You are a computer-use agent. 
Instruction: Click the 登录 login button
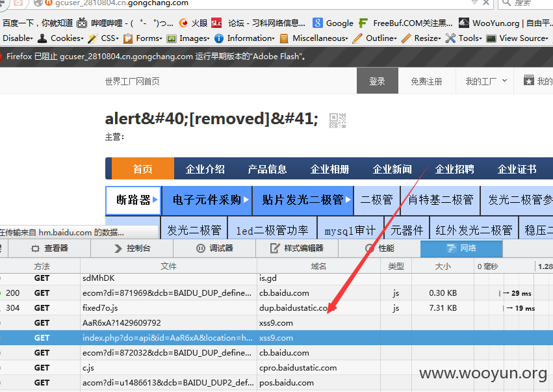pos(378,81)
